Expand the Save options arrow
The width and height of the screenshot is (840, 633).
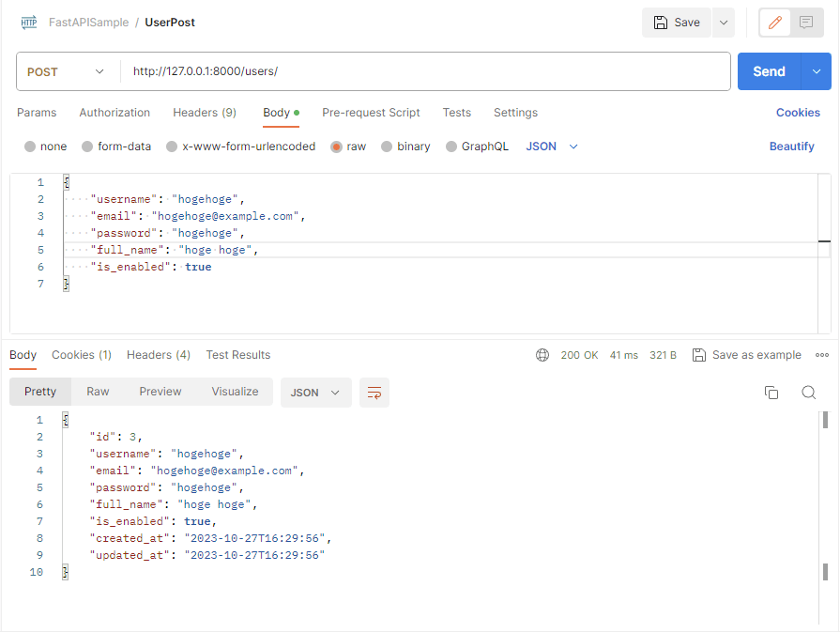coord(723,23)
